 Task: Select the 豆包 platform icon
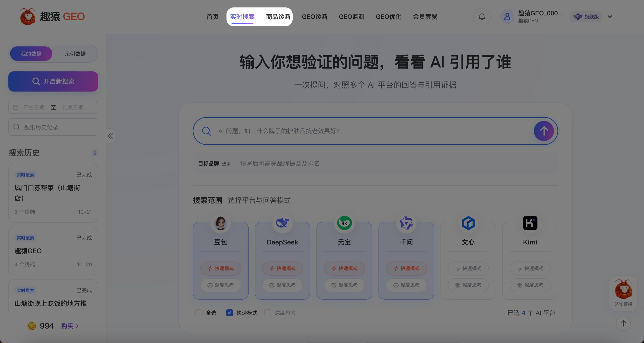pos(221,223)
